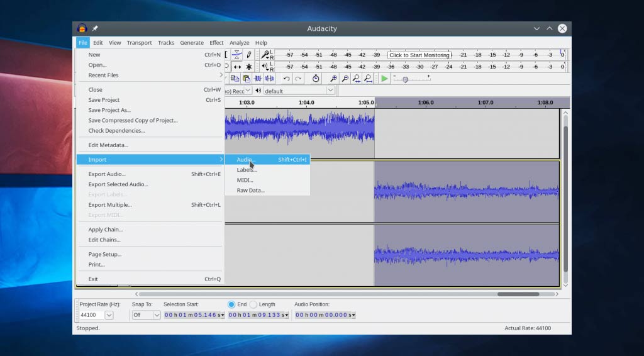
Task: Select the Multi-Tool asterisk icon
Action: coord(248,67)
